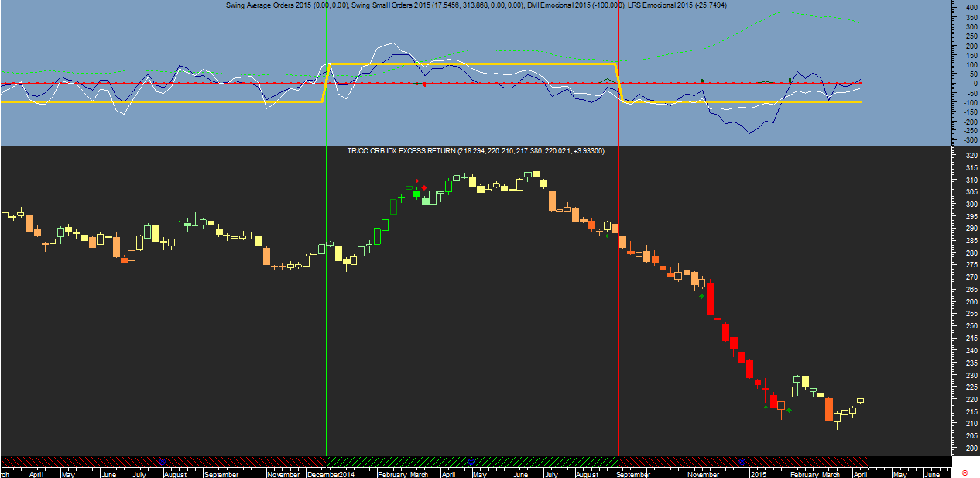Select the LRS Emocional 2015 indicator label
The width and height of the screenshot is (980, 478).
(677, 5)
